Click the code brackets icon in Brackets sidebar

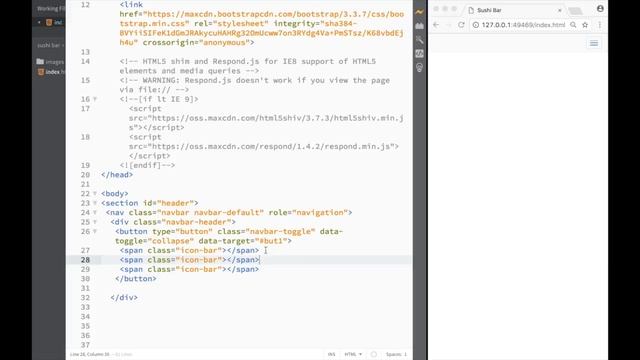point(419,53)
